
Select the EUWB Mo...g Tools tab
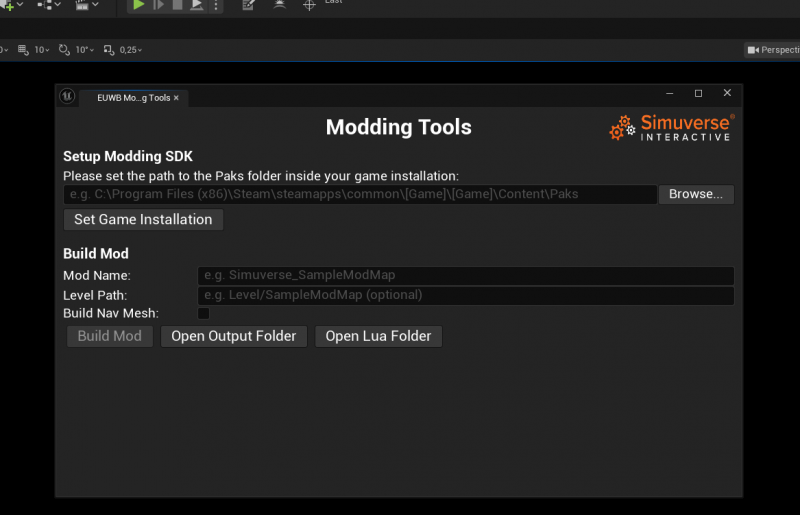click(133, 97)
